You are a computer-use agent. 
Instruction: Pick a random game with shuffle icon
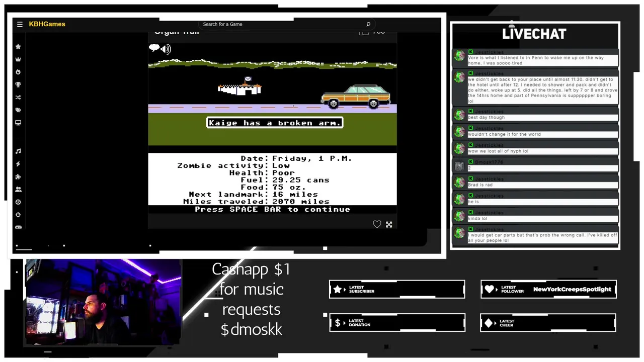pyautogui.click(x=18, y=98)
